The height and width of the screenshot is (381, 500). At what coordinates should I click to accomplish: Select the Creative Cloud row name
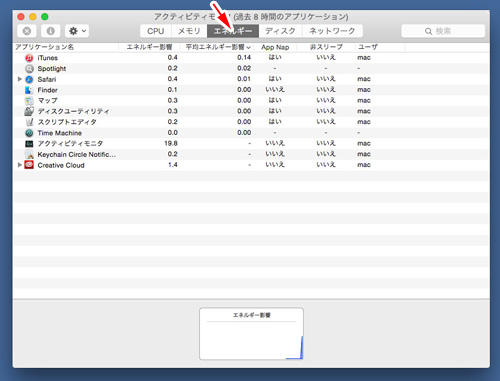(x=61, y=165)
